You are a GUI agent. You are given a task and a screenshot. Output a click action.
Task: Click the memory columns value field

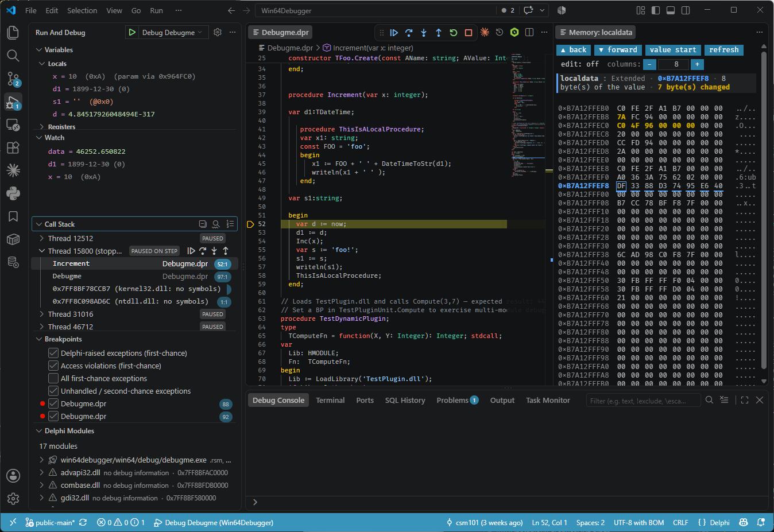click(673, 64)
